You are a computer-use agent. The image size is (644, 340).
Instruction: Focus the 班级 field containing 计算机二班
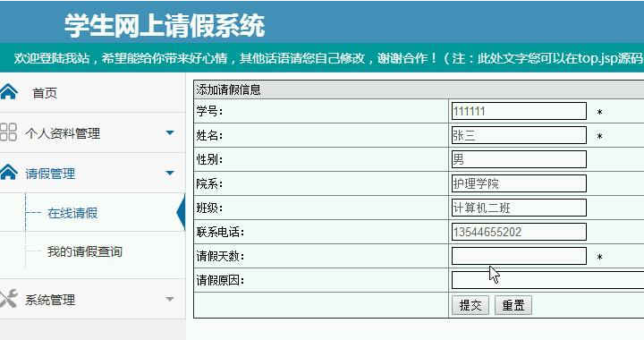519,208
